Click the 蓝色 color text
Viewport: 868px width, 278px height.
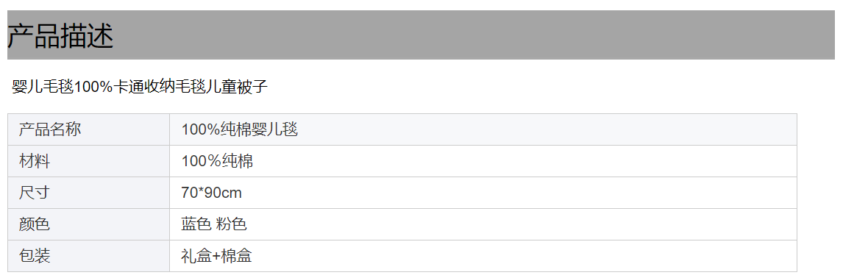click(x=196, y=224)
